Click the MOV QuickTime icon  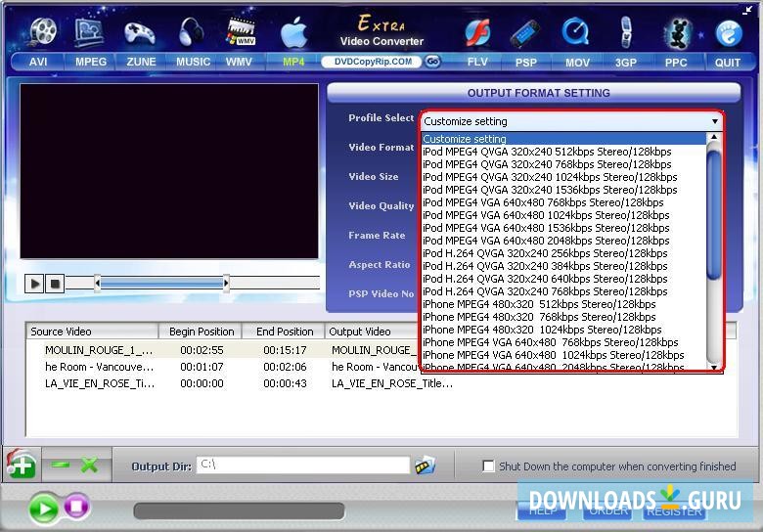[x=575, y=32]
